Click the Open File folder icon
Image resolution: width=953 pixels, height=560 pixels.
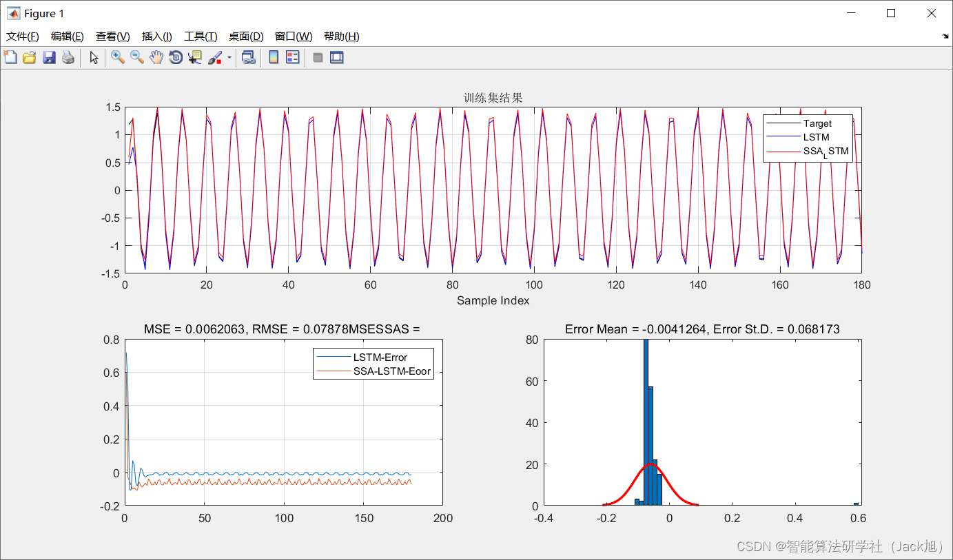pyautogui.click(x=29, y=58)
